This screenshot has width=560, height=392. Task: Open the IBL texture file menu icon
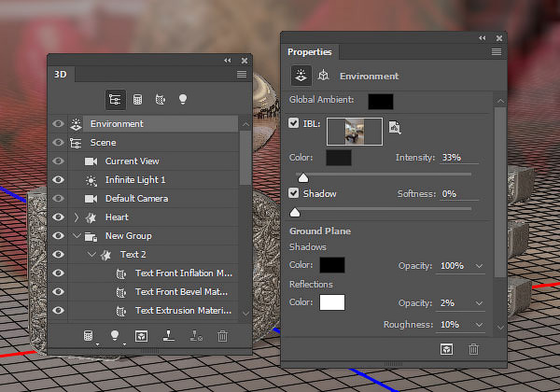395,128
